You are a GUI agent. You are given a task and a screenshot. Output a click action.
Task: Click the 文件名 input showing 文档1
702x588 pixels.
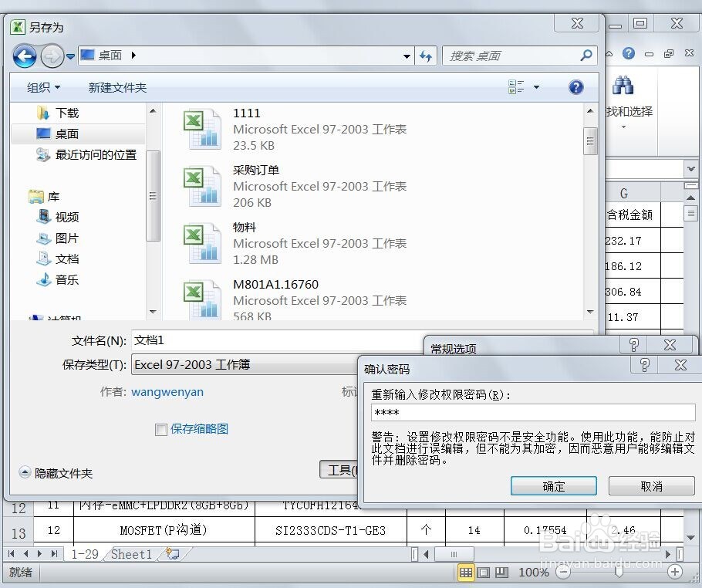tap(270, 340)
